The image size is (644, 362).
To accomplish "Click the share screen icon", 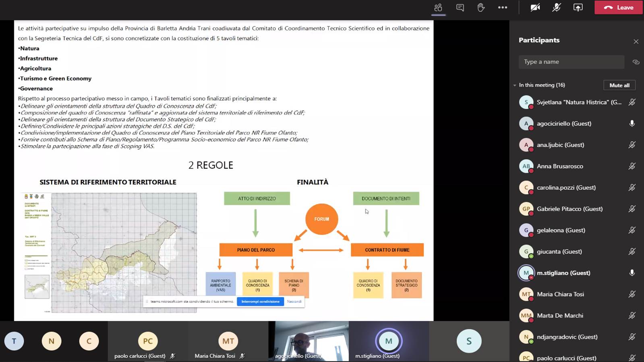I will [x=578, y=8].
